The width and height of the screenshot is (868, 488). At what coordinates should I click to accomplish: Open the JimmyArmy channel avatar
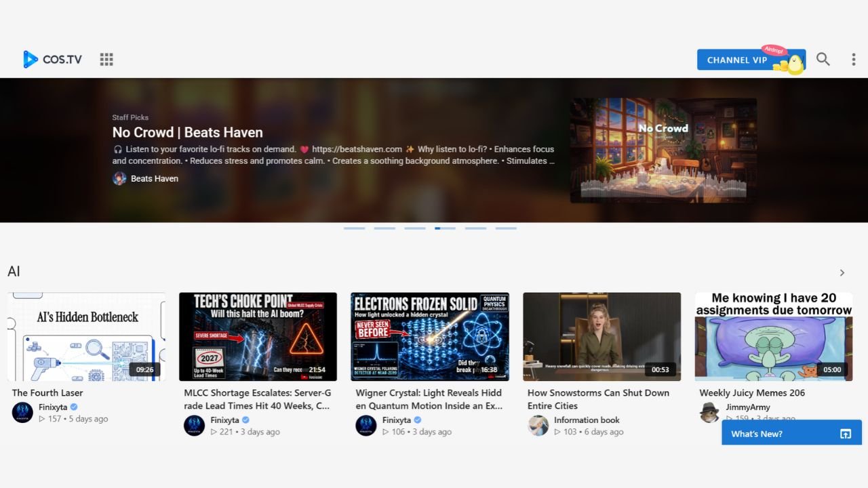point(710,412)
